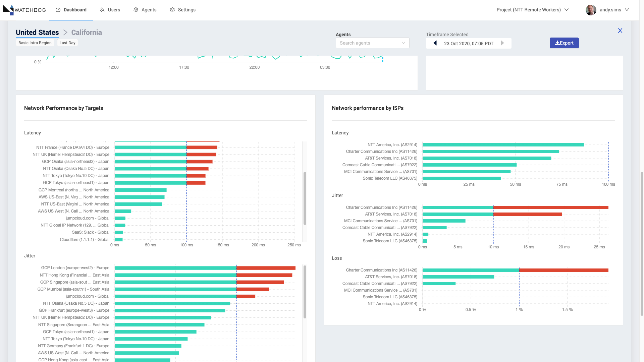Click GCP Frankfurt (europe-west3) label
The image size is (644, 362).
click(74, 310)
